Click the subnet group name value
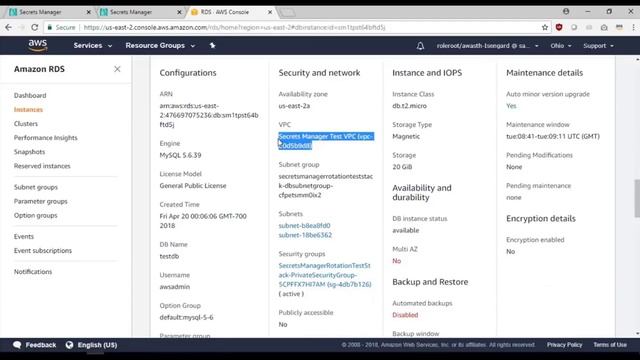 coord(326,186)
